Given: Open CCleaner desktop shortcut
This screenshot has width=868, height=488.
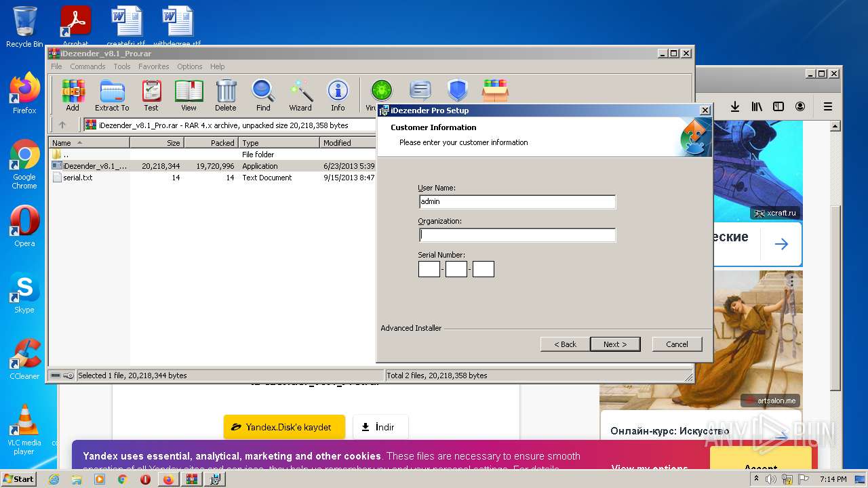Looking at the screenshot, I should [x=24, y=359].
